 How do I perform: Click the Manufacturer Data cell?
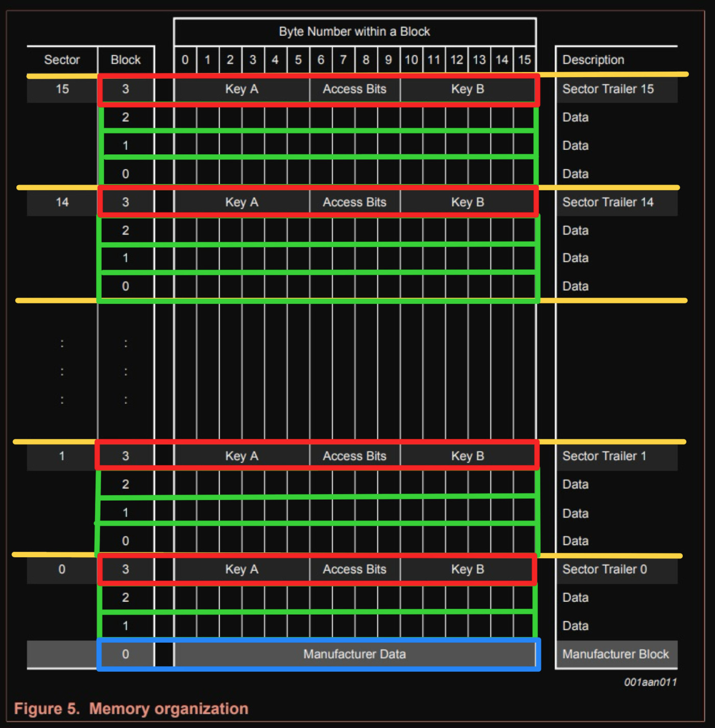coord(354,654)
